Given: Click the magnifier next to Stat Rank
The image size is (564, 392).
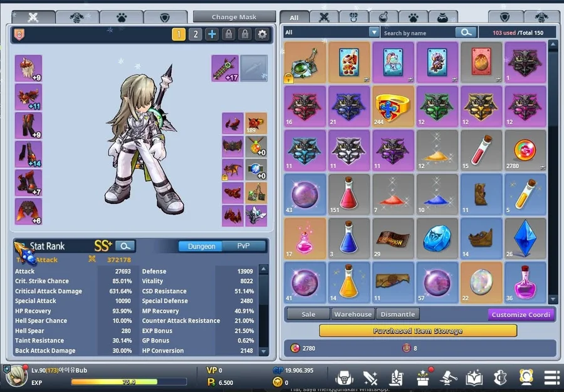Looking at the screenshot, I should [125, 246].
